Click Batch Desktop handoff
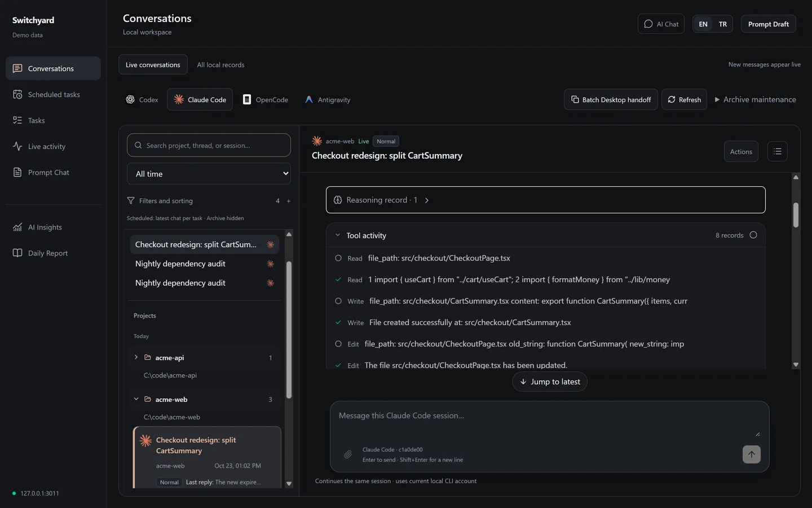 611,99
